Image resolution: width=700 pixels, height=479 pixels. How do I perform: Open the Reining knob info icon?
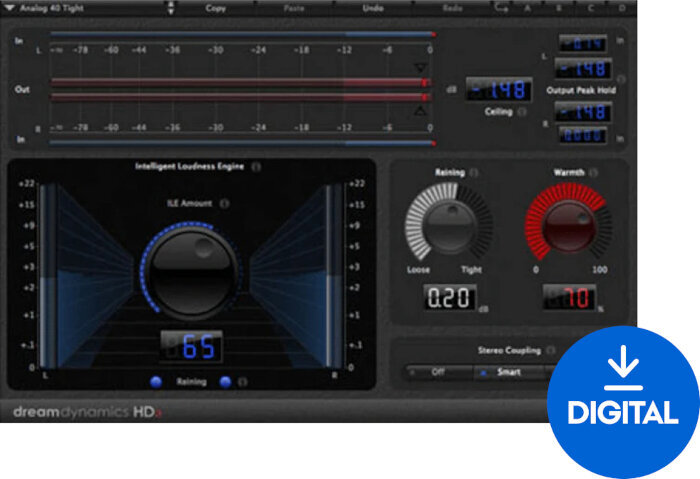point(474,172)
